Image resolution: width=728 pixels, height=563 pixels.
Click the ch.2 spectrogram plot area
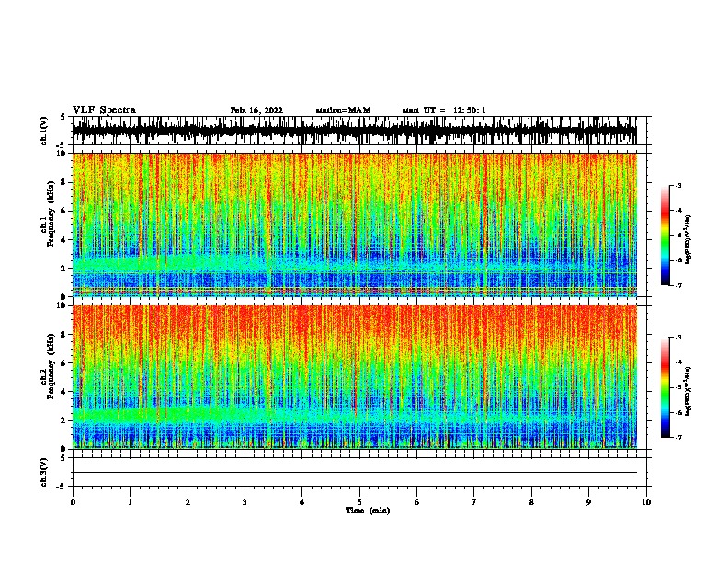click(x=354, y=377)
